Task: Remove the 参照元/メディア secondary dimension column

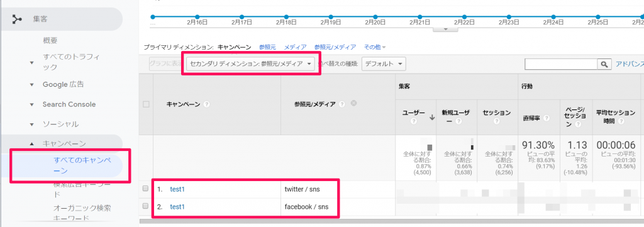Action: [x=353, y=104]
